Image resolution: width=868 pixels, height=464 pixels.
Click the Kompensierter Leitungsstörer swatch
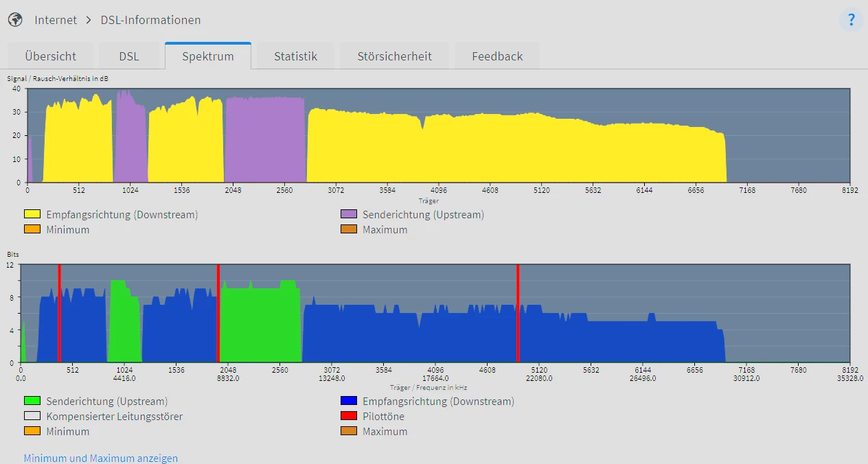pos(32,416)
